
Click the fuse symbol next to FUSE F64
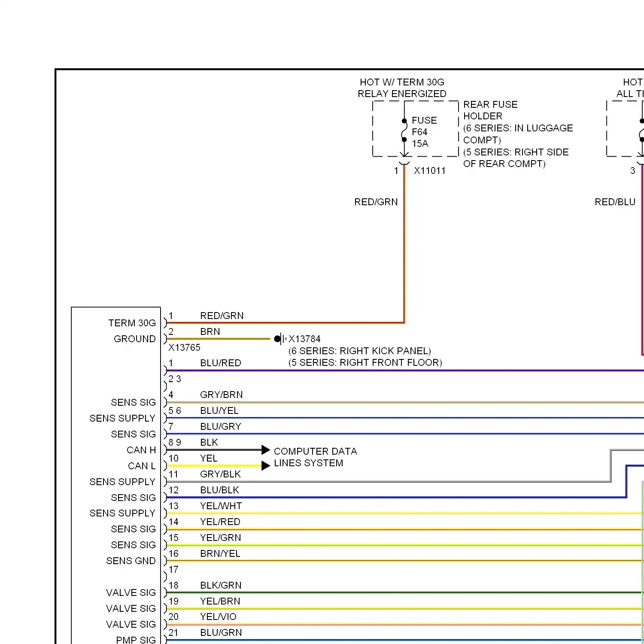click(404, 130)
